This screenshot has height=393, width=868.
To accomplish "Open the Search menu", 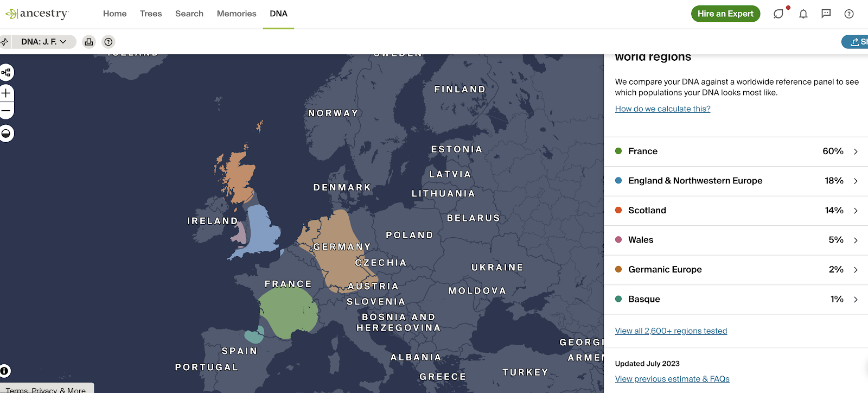I will 189,14.
